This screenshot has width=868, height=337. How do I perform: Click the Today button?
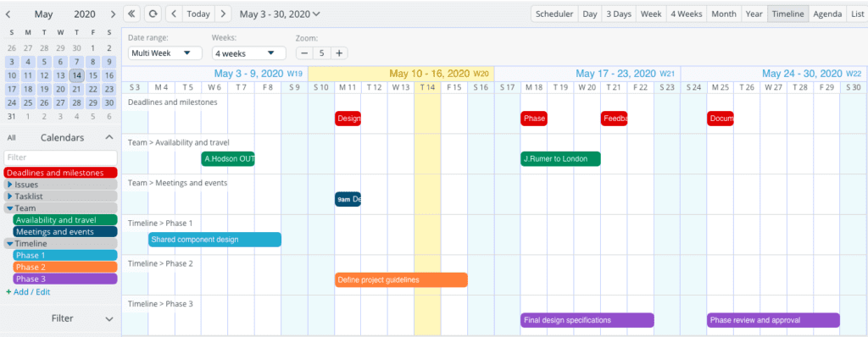[198, 14]
